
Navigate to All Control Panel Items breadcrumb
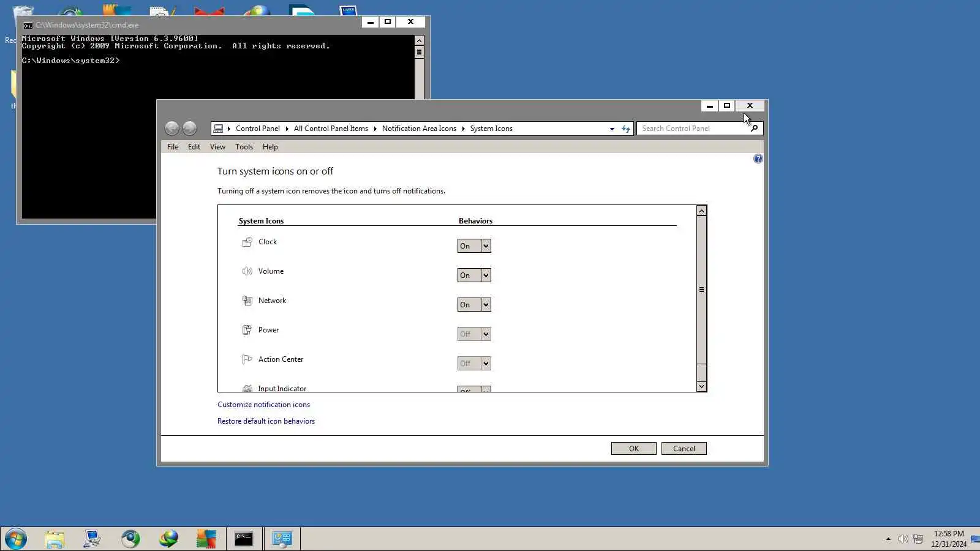[x=331, y=129]
